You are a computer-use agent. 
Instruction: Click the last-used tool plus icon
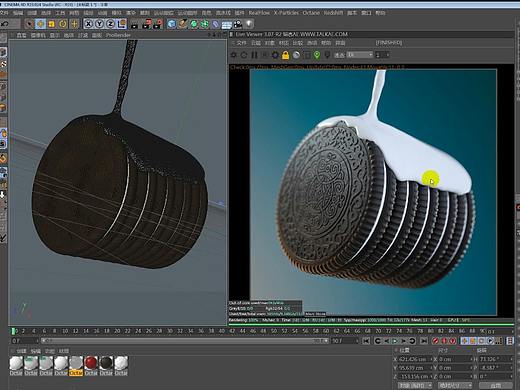(74, 24)
